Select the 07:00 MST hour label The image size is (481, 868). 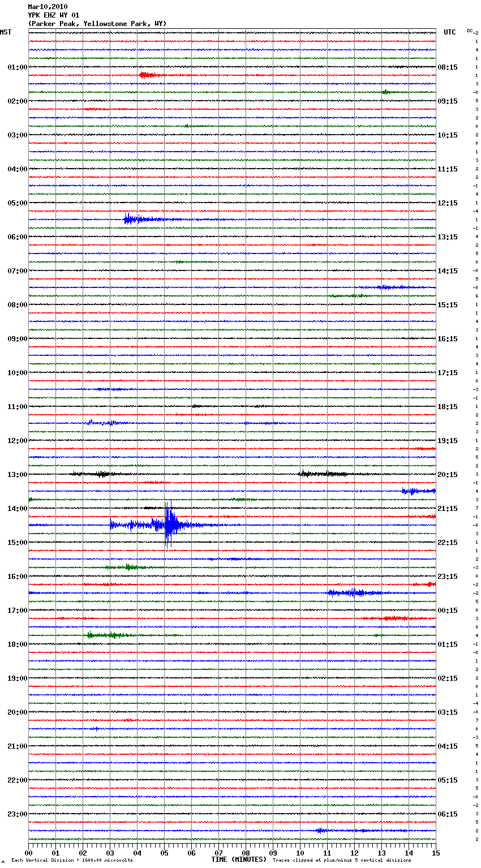point(17,271)
